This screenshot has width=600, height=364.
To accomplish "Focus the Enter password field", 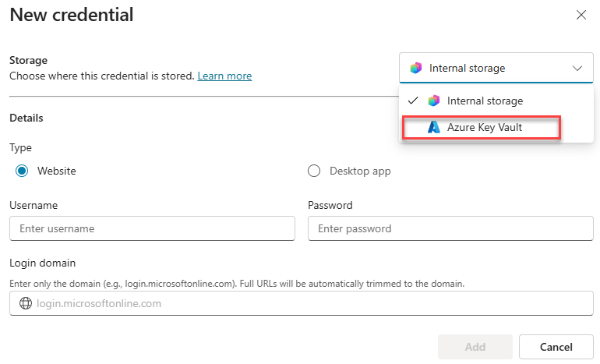I will (x=450, y=228).
